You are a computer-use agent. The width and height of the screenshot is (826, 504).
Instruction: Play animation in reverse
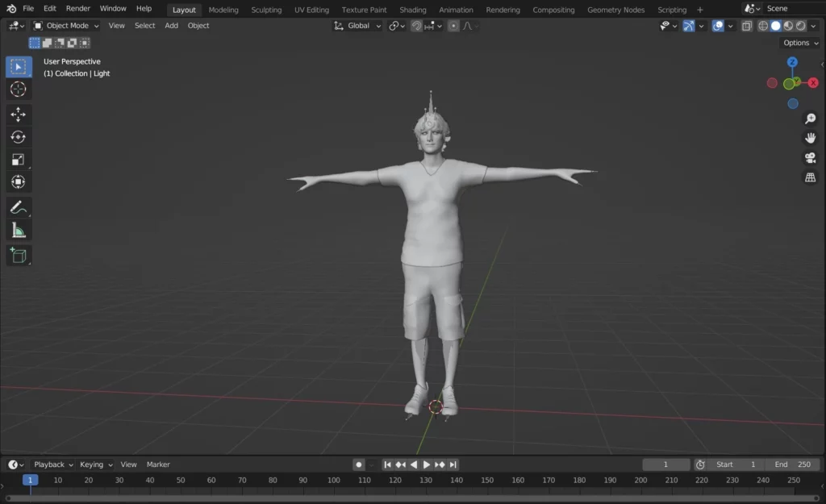click(414, 464)
